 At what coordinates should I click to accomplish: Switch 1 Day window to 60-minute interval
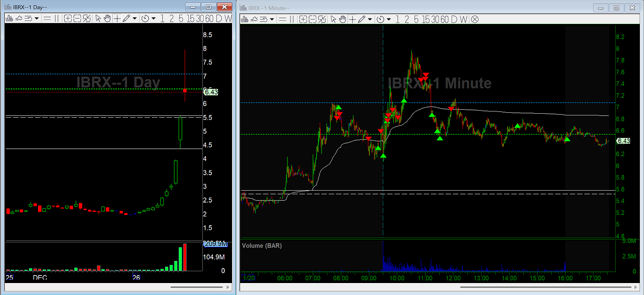tap(209, 19)
